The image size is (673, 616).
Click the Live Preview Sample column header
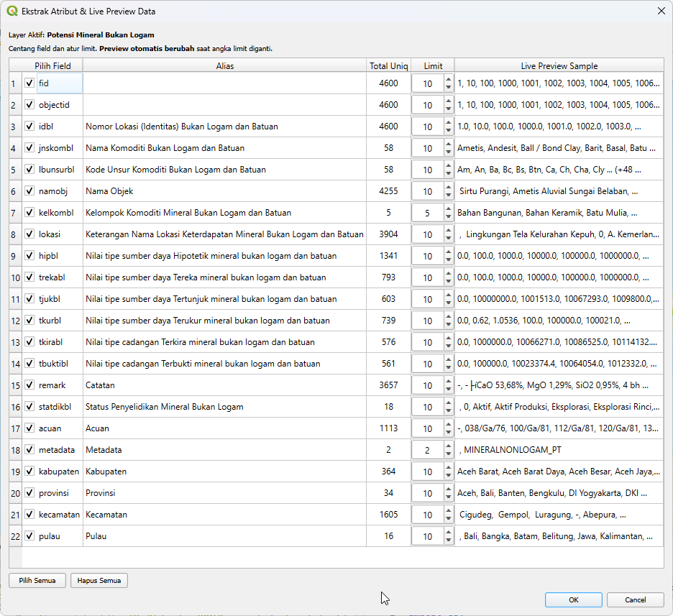coord(559,65)
